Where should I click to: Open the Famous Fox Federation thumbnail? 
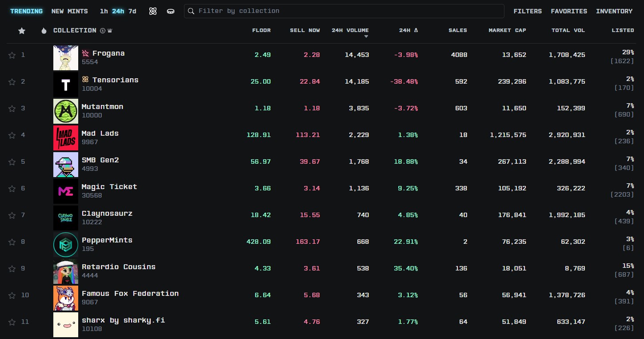[x=66, y=298]
